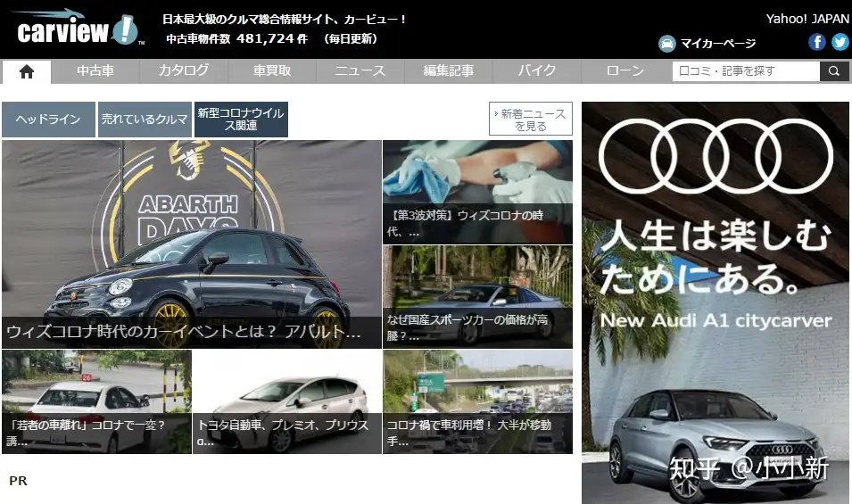Click the 新着ニュースを見る button

(531, 120)
